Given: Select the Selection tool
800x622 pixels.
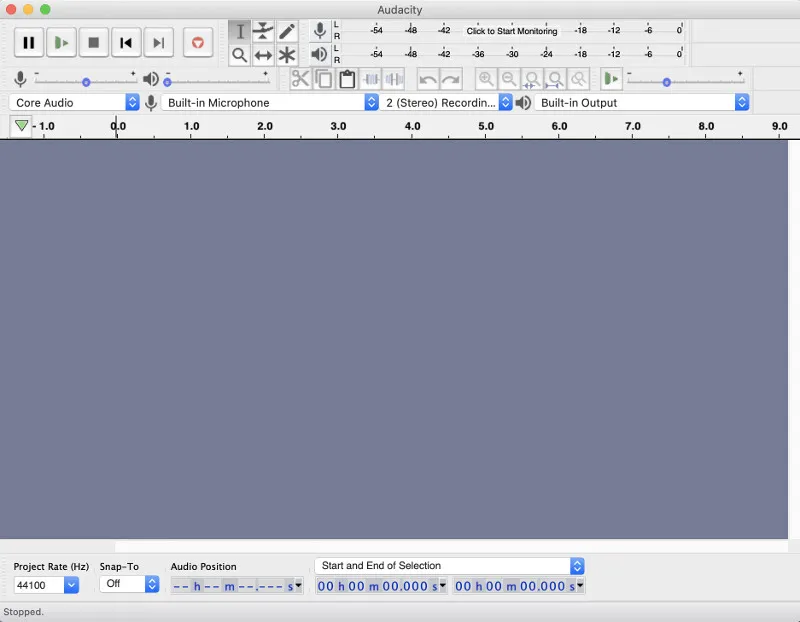Looking at the screenshot, I should pyautogui.click(x=240, y=31).
